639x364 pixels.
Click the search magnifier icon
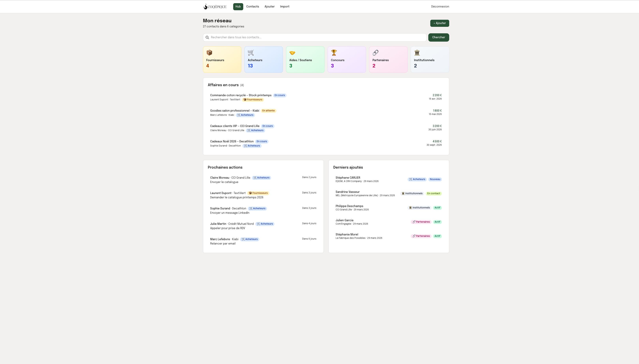point(207,37)
